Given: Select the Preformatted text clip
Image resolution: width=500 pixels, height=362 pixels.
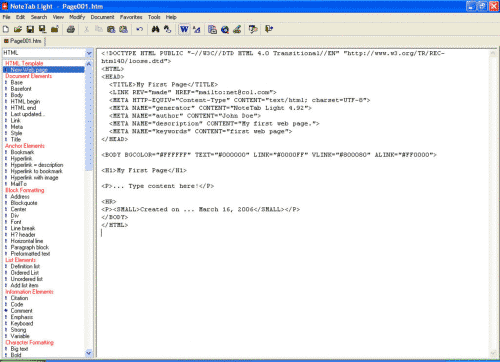Looking at the screenshot, I should click(30, 253).
